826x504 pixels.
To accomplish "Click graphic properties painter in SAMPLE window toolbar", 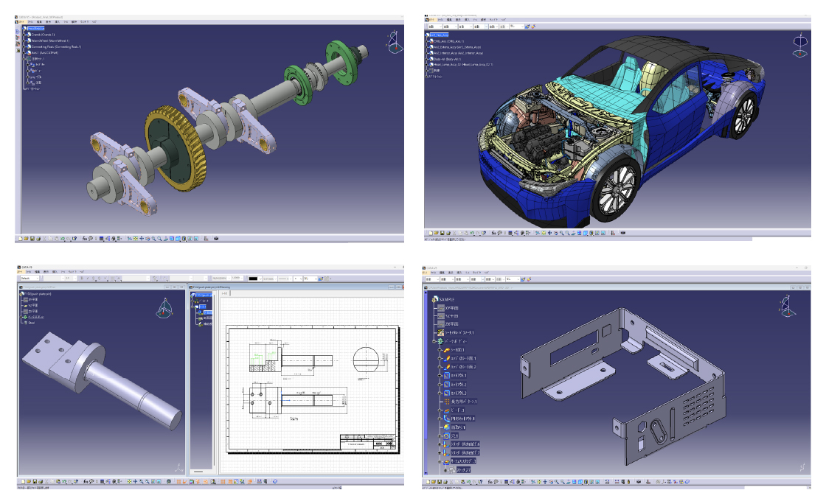I will (523, 279).
